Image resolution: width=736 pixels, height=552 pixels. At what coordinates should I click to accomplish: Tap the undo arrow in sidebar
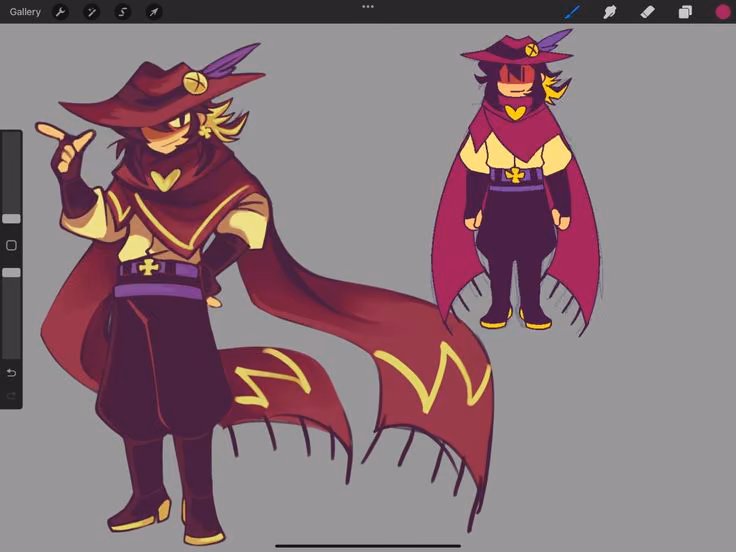click(x=11, y=373)
